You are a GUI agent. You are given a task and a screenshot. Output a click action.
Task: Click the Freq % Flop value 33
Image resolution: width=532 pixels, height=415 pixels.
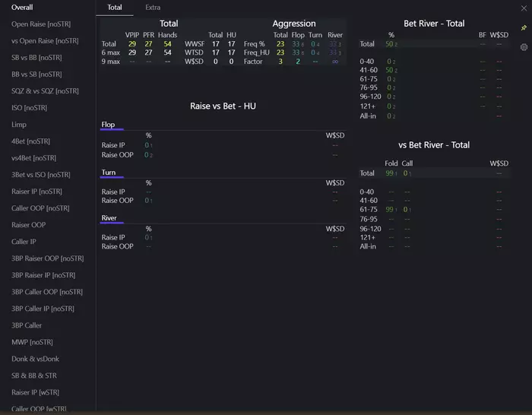pyautogui.click(x=296, y=44)
